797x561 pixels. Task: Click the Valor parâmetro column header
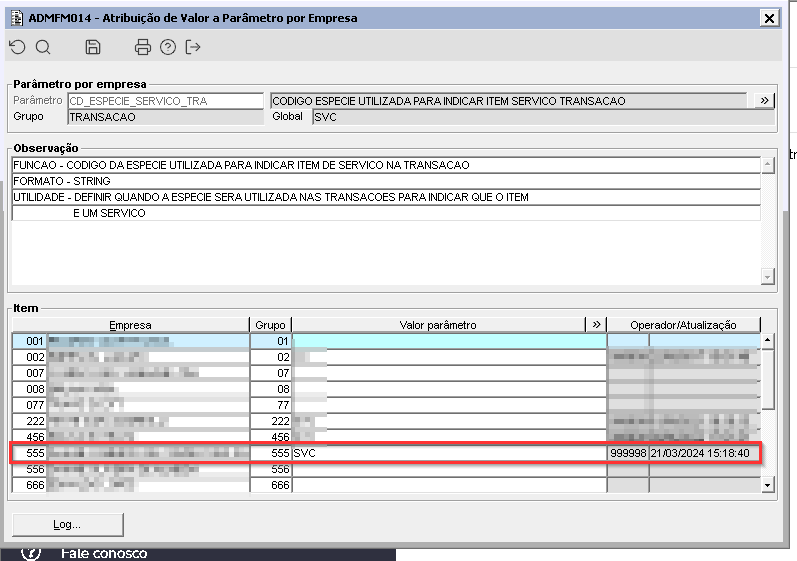tap(438, 325)
